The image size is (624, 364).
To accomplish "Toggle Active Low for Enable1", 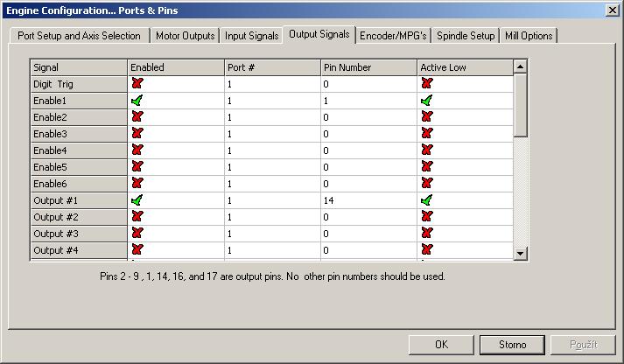I will click(x=426, y=101).
